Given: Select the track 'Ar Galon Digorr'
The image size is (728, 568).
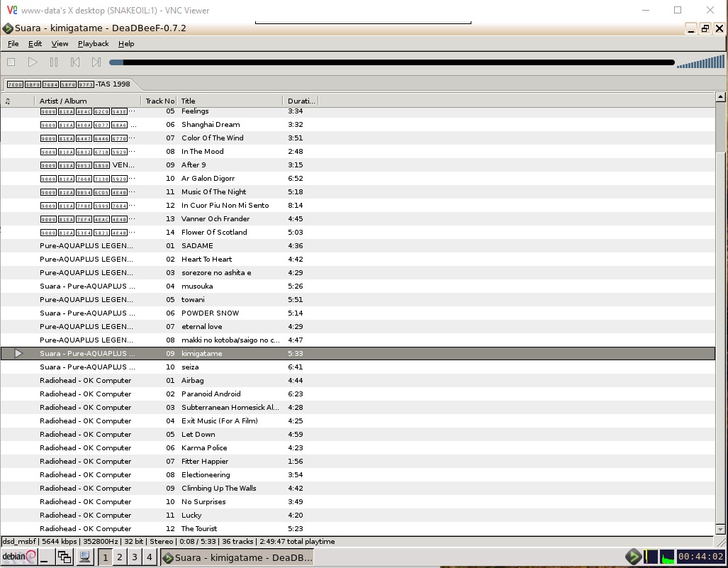Looking at the screenshot, I should point(357,178).
